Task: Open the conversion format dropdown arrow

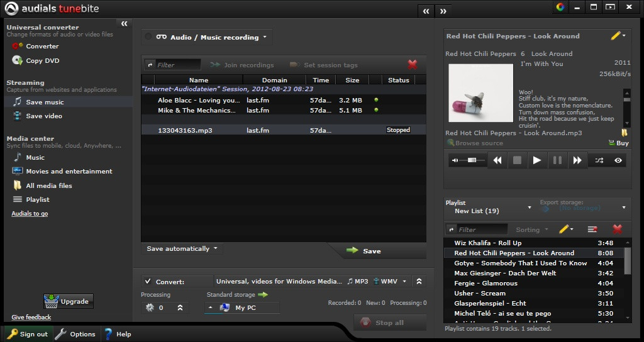Action: 404,281
